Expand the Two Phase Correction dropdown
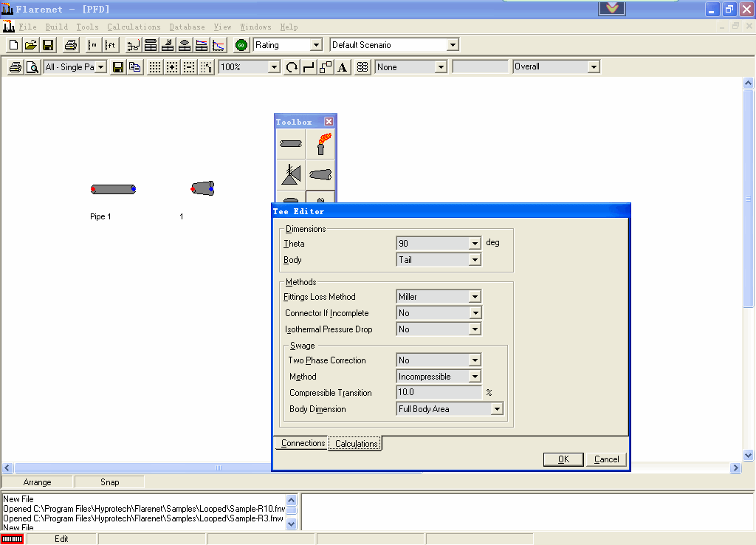Screen dimensions: 756x545 pyautogui.click(x=475, y=360)
